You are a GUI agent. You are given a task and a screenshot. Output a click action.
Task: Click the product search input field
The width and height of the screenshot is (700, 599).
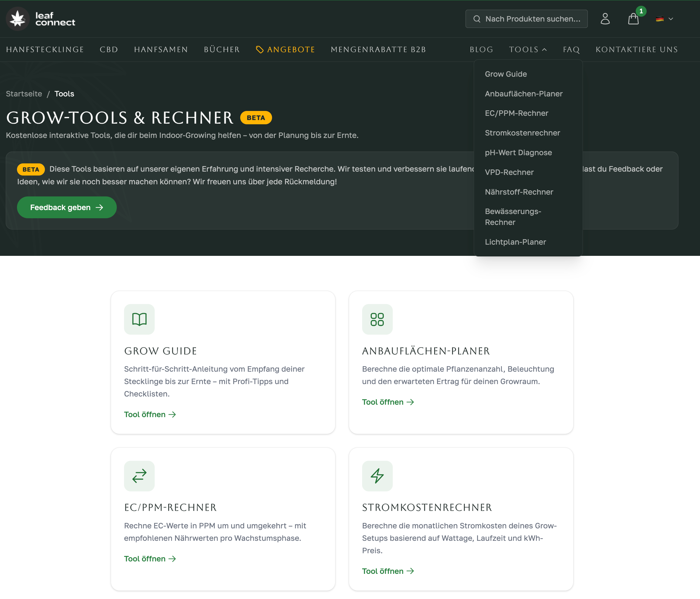(x=533, y=19)
